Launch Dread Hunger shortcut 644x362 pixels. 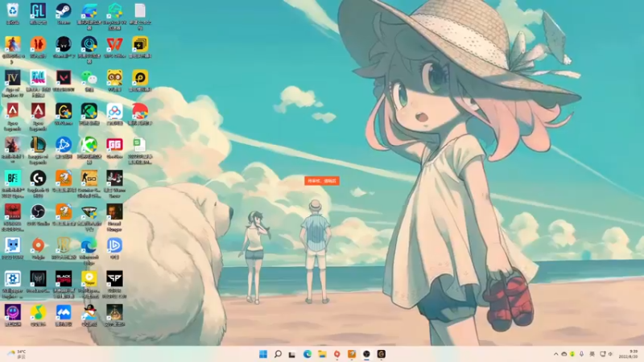pos(114,212)
